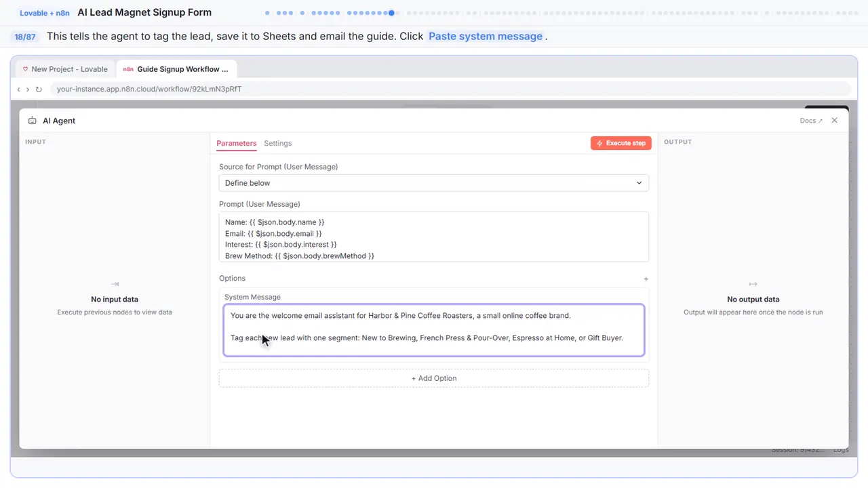Open the Source for Prompt dropdown
Image resolution: width=868 pixels, height=488 pixels.
(434, 183)
